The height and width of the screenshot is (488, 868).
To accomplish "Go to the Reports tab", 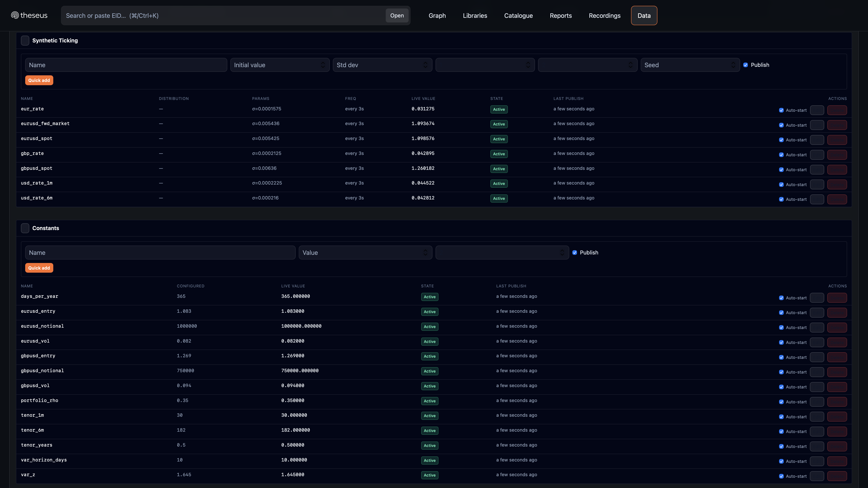I will pyautogui.click(x=561, y=15).
